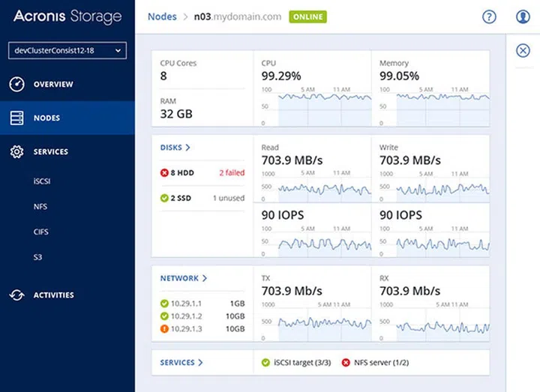
Task: Close the node details panel
Action: coord(523,50)
